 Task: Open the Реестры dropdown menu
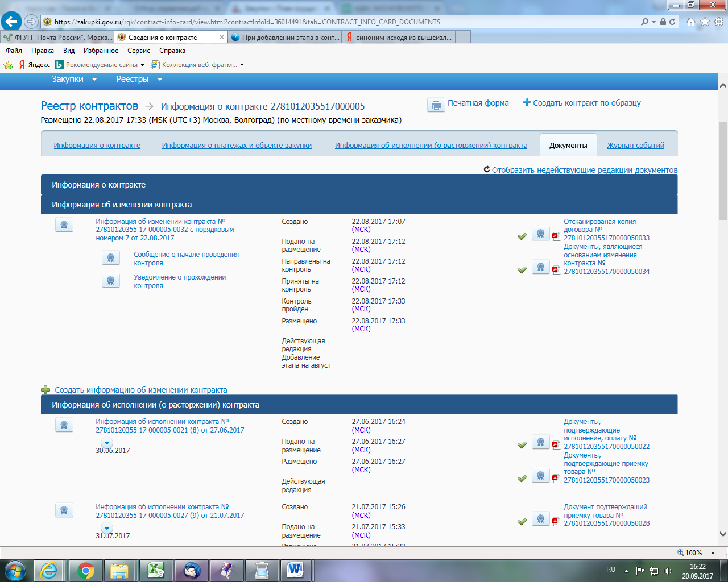(139, 79)
